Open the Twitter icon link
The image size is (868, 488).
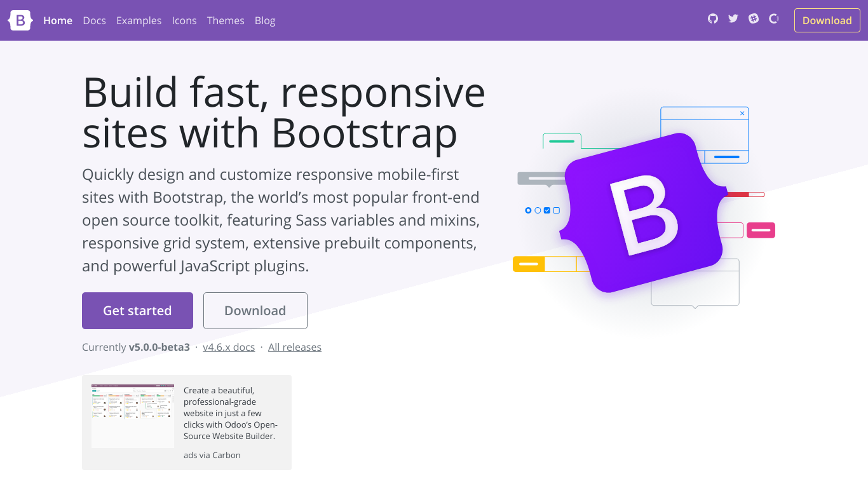(733, 18)
